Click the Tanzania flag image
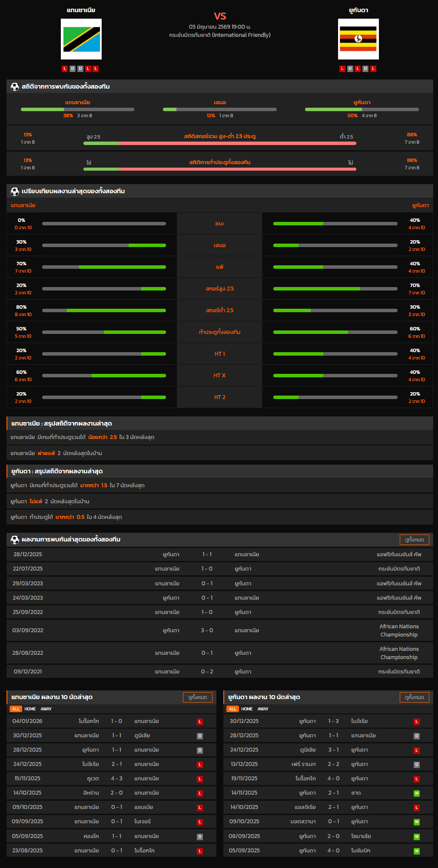 tap(81, 39)
